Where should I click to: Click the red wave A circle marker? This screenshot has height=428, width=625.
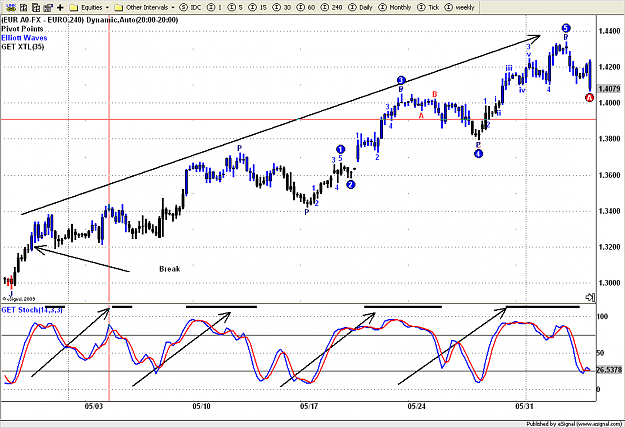tap(590, 98)
